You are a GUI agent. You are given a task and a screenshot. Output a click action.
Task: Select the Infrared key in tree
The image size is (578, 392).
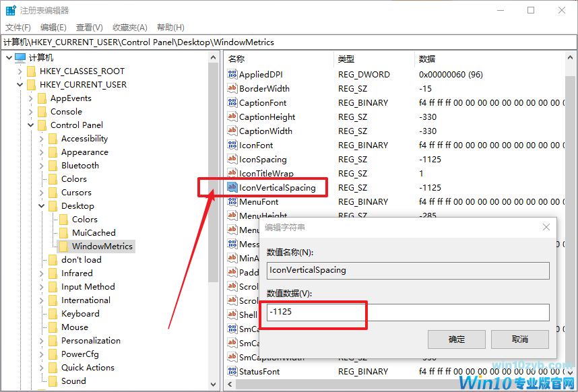point(77,273)
